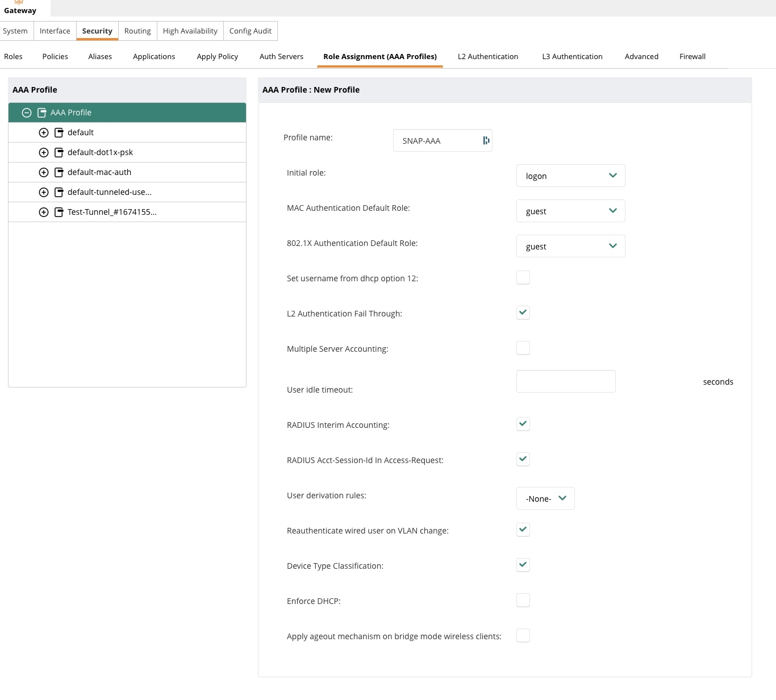Enable the Enforce DHCP checkbox
The height and width of the screenshot is (700, 776).
click(x=523, y=600)
